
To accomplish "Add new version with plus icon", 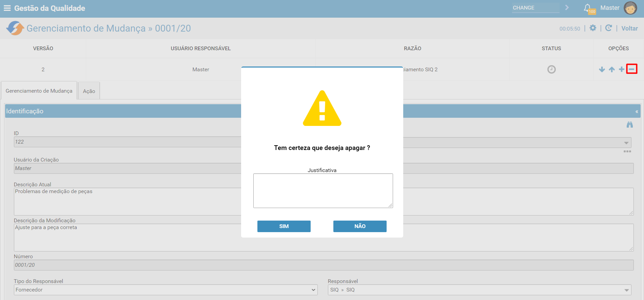I will click(x=622, y=69).
